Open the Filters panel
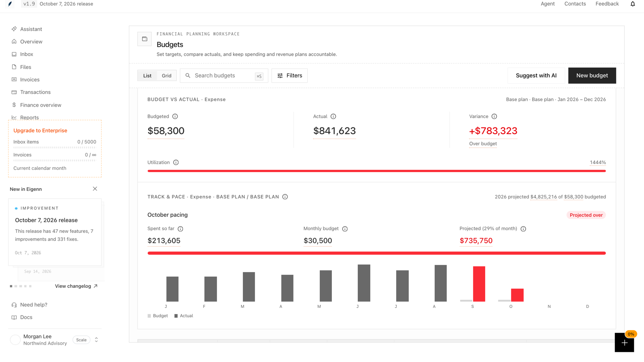Screen dimensions: 644x362 [289, 76]
